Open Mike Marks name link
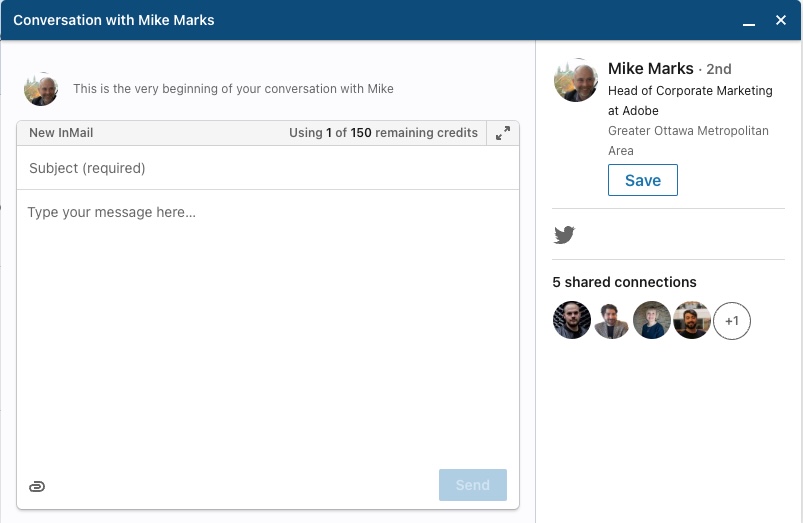 pos(650,69)
